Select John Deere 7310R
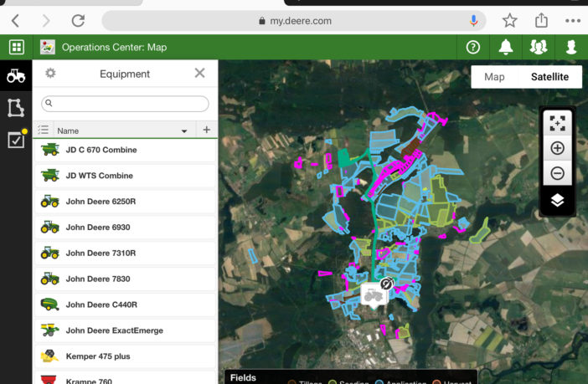The width and height of the screenshot is (588, 384). tap(126, 253)
